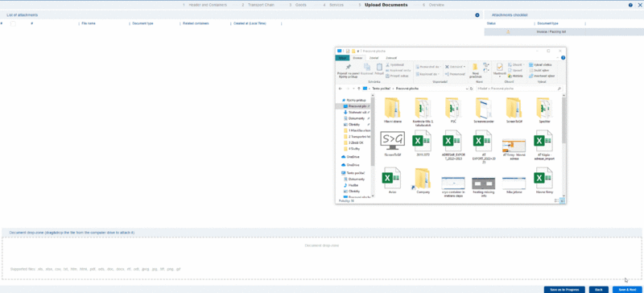Open the help question mark icon at top right
This screenshot has width=644, height=293.
tap(630, 5)
